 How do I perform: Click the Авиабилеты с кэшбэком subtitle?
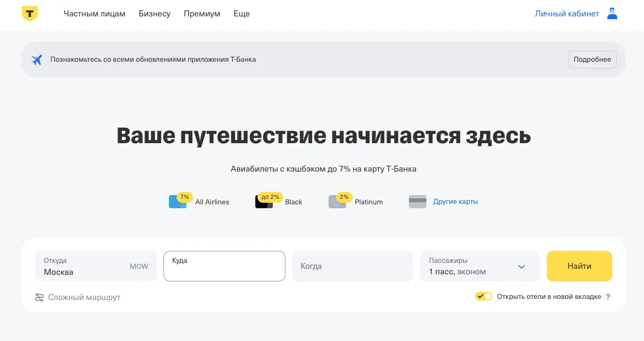pos(324,169)
